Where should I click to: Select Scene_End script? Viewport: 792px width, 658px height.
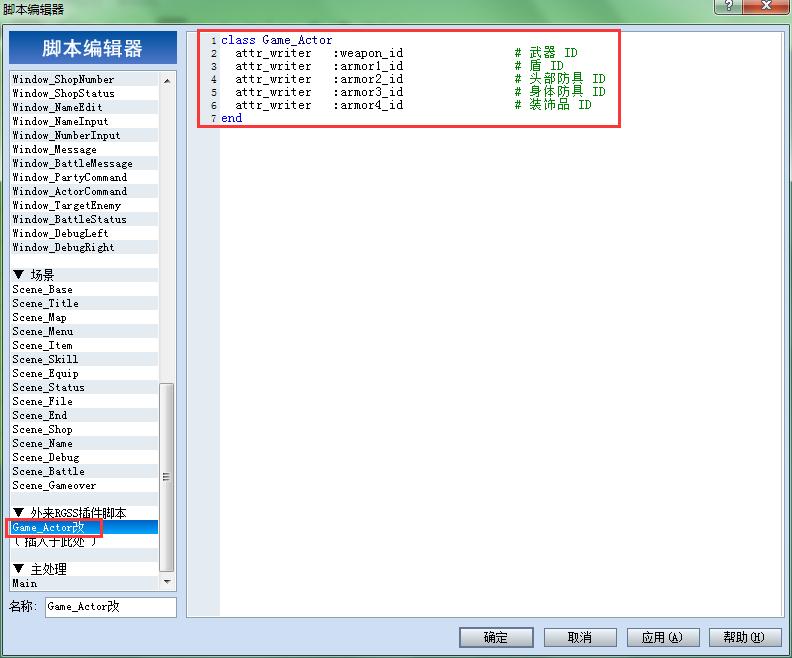click(x=84, y=415)
